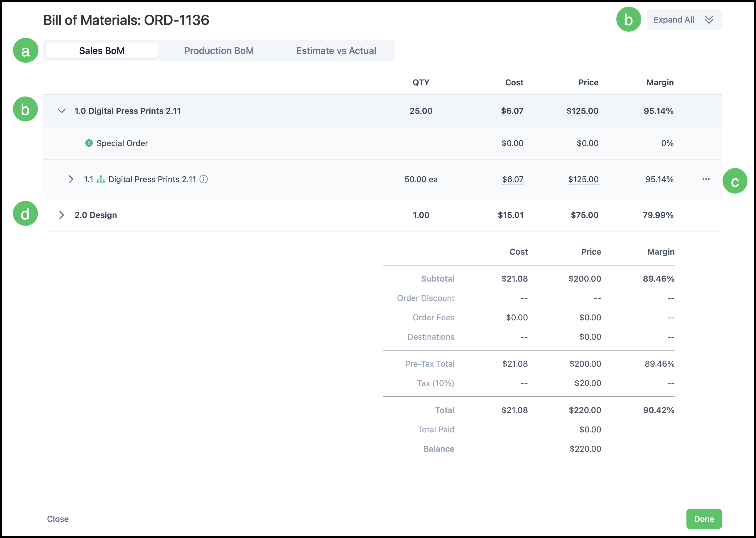This screenshot has width=756, height=538.
Task: Open the Estimate vs Actual tab
Action: 336,51
